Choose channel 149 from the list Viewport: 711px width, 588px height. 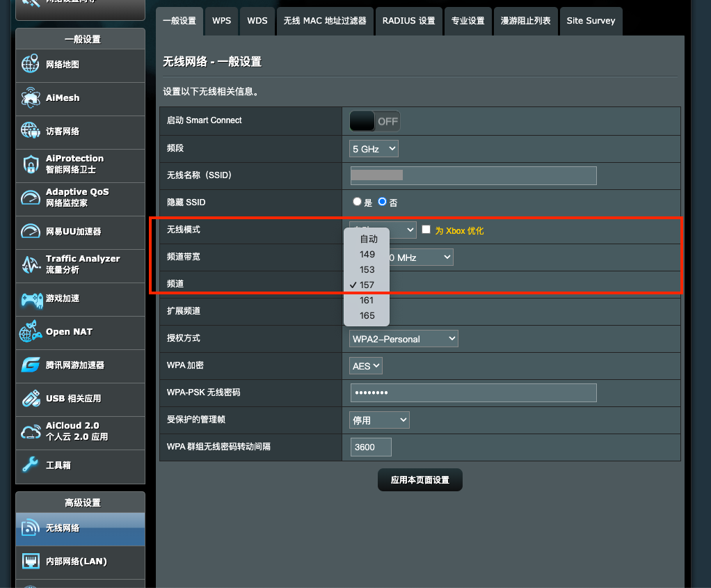pyautogui.click(x=367, y=254)
